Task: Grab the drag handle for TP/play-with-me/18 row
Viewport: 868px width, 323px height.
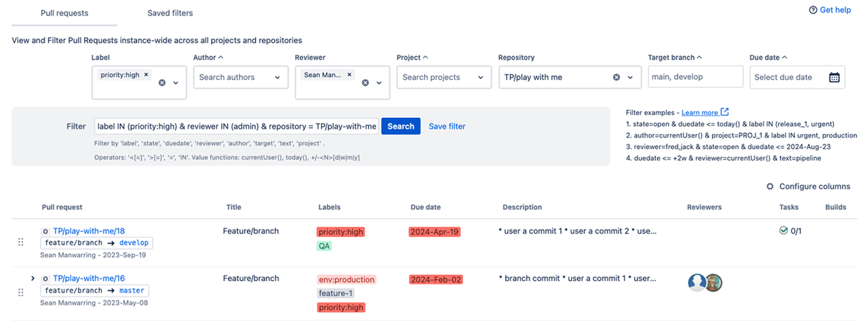Action: (x=20, y=242)
